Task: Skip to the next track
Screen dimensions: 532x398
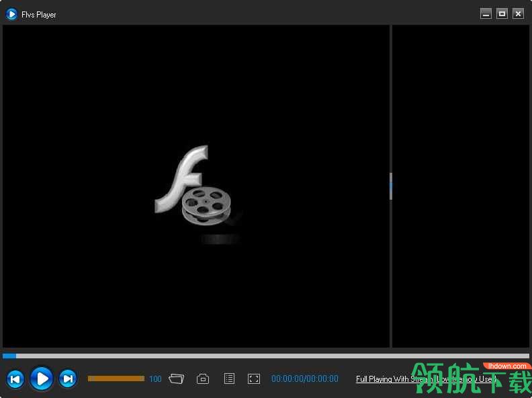Action: [68, 379]
